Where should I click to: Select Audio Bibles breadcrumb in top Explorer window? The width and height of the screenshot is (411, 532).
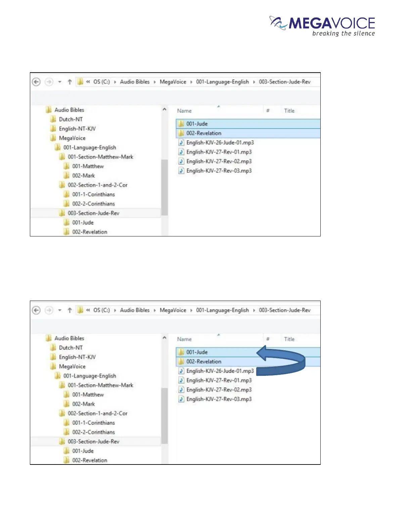[x=135, y=82]
